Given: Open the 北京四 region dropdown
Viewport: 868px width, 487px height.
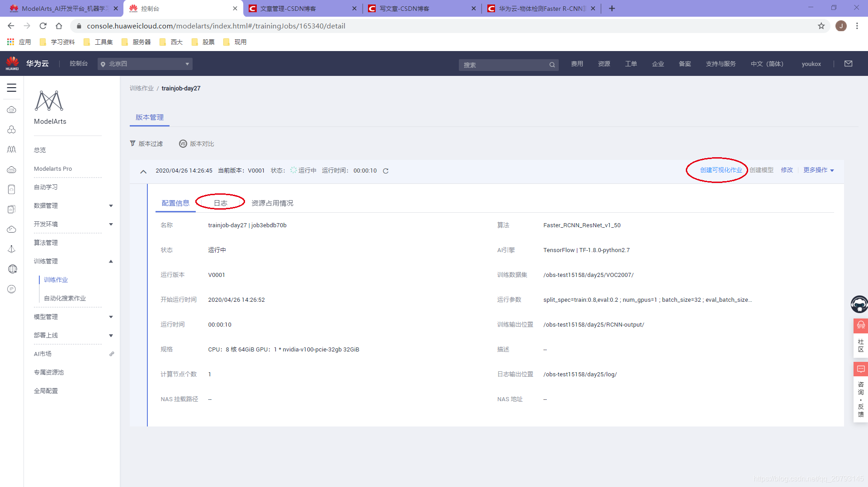Looking at the screenshot, I should tap(145, 64).
